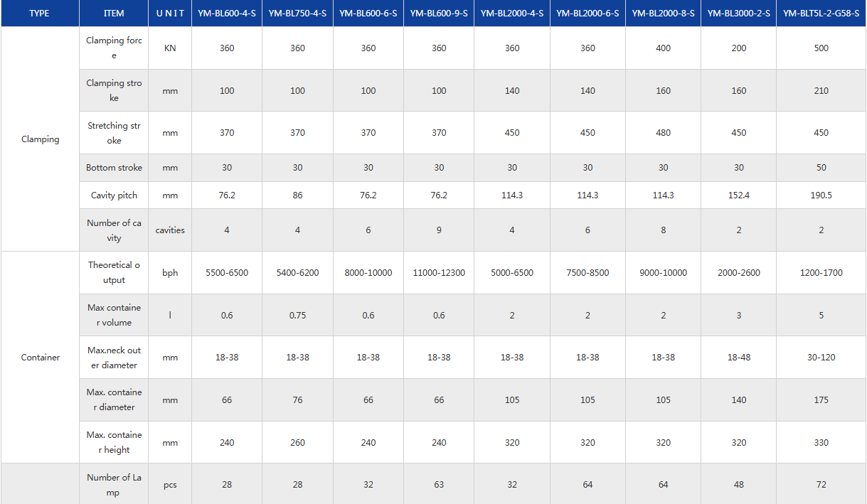Click the 190.5 cavity pitch value
867x504 pixels.
coord(821,195)
